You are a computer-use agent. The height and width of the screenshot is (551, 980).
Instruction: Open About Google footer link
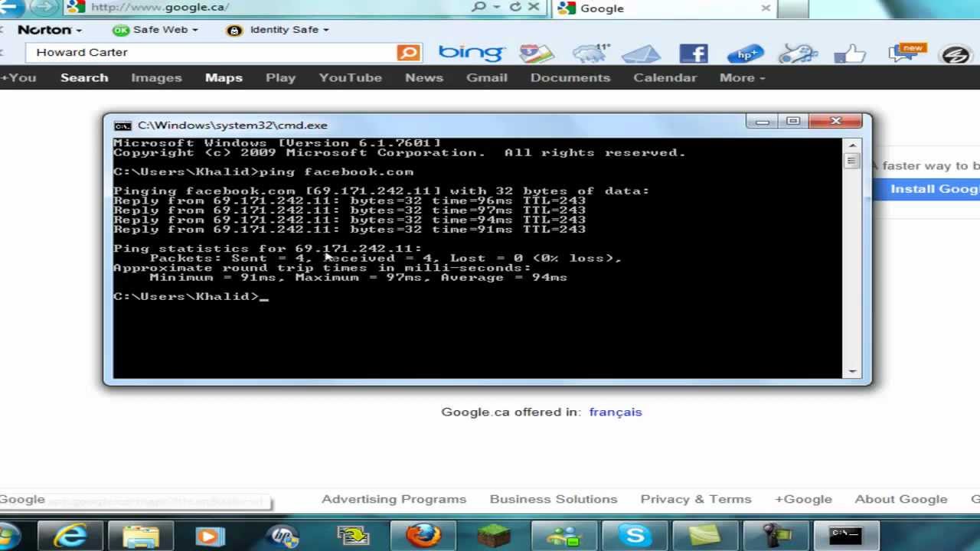coord(901,499)
